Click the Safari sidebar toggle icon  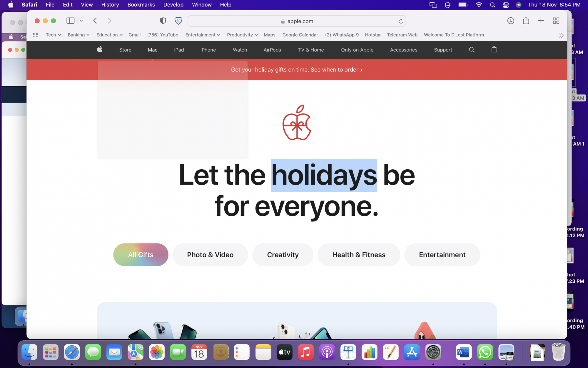click(x=70, y=21)
